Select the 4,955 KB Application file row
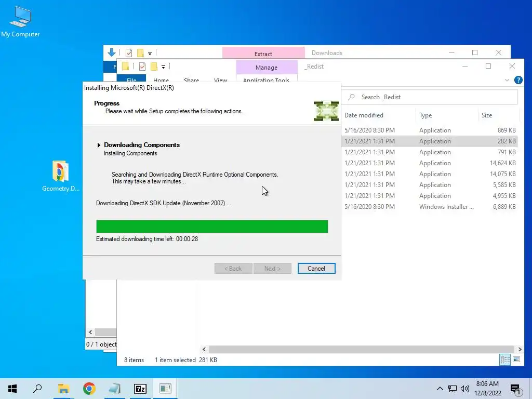Image resolution: width=532 pixels, height=399 pixels. [430, 196]
